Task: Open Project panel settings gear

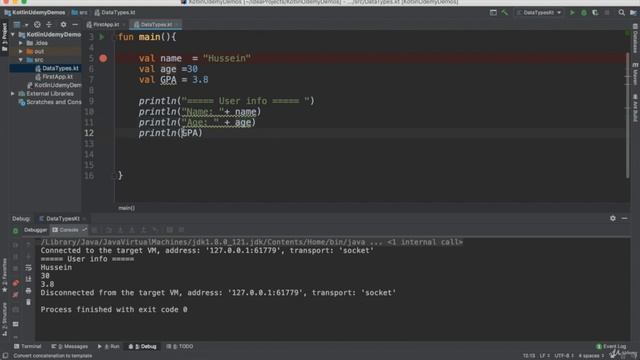Action: 63,24
